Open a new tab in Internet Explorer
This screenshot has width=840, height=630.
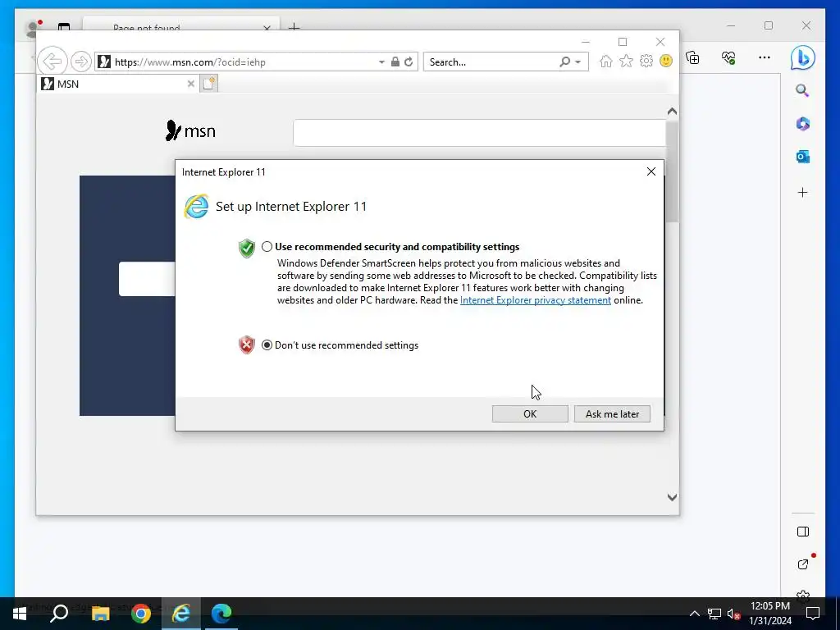pyautogui.click(x=209, y=84)
